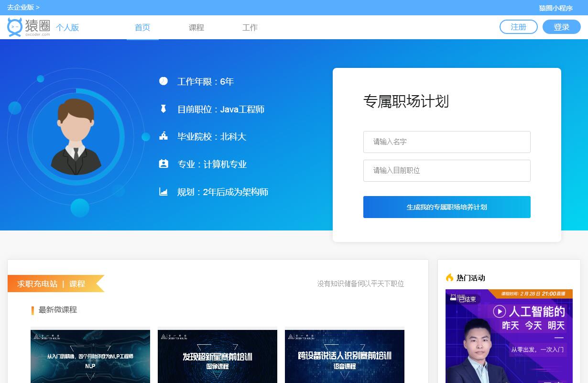Click the businessman avatar illustration
This screenshot has width=588, height=383.
(x=76, y=137)
